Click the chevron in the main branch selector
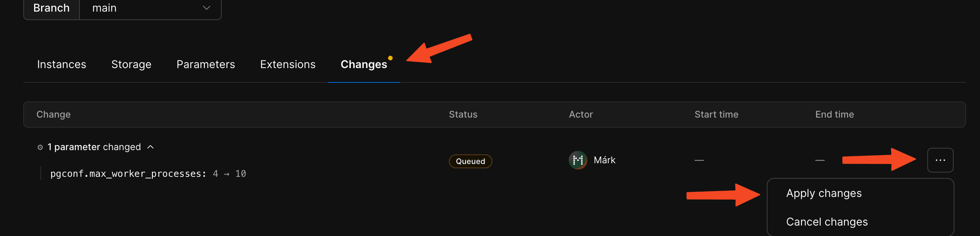Viewport: 980px width, 236px height. 206,8
